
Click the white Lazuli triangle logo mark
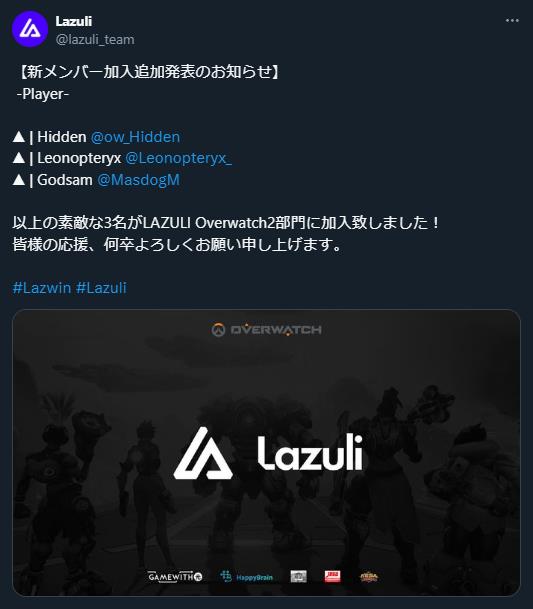(203, 453)
